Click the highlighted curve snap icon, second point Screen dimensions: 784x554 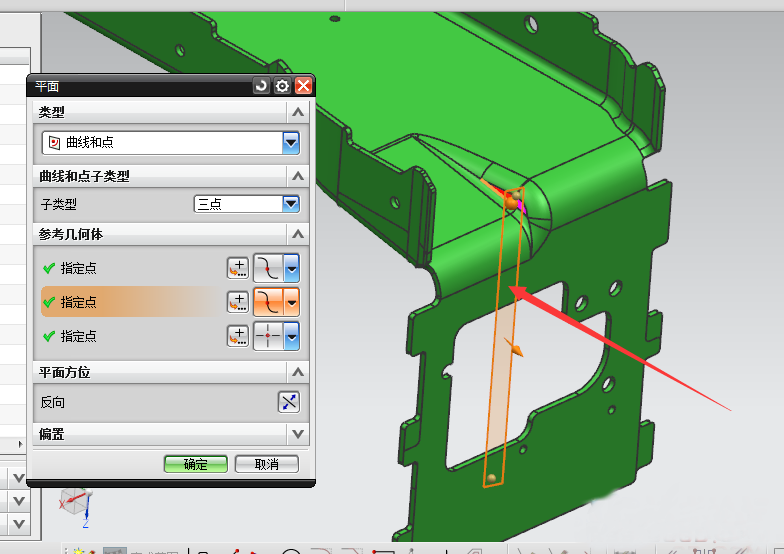268,302
